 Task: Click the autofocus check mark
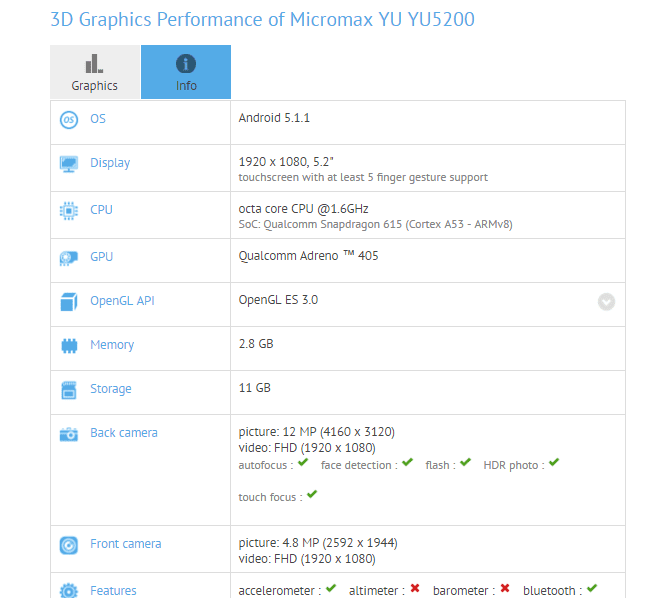[303, 463]
